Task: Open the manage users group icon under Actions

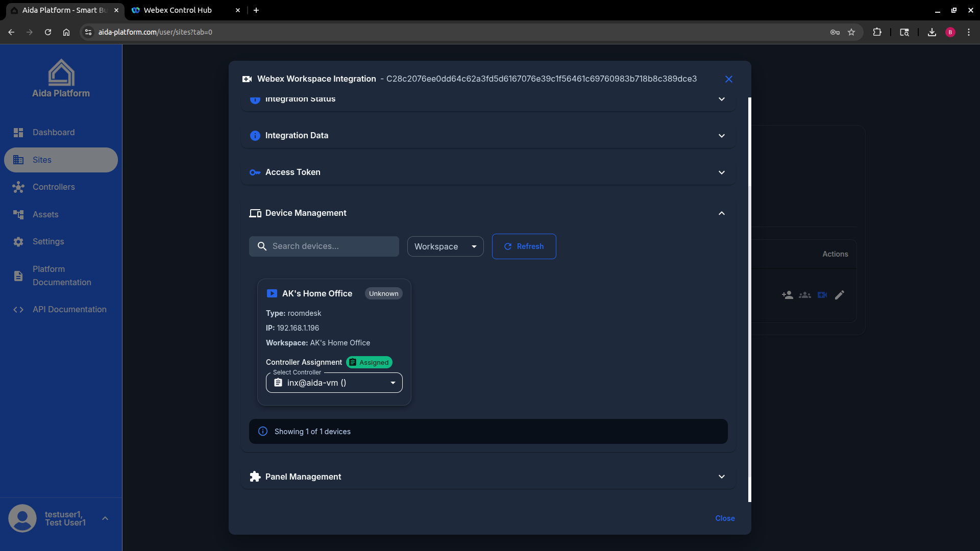Action: pyautogui.click(x=804, y=295)
